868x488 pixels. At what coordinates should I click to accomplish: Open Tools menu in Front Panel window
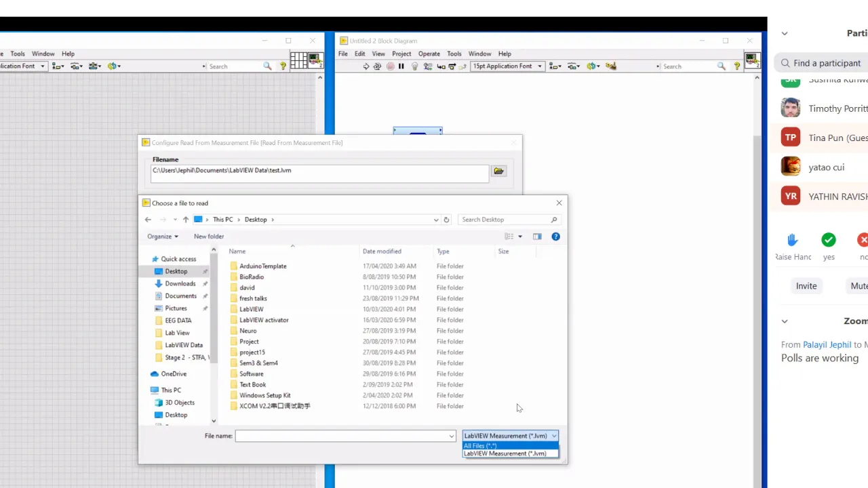(x=18, y=54)
